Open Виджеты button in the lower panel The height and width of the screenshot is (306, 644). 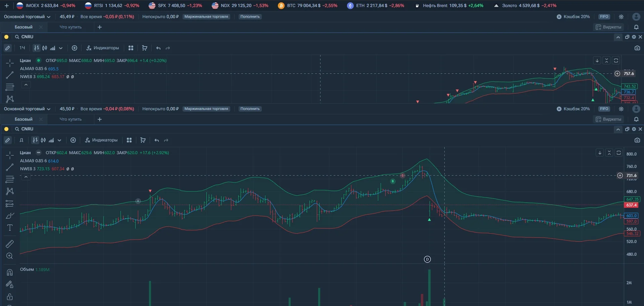click(x=608, y=119)
